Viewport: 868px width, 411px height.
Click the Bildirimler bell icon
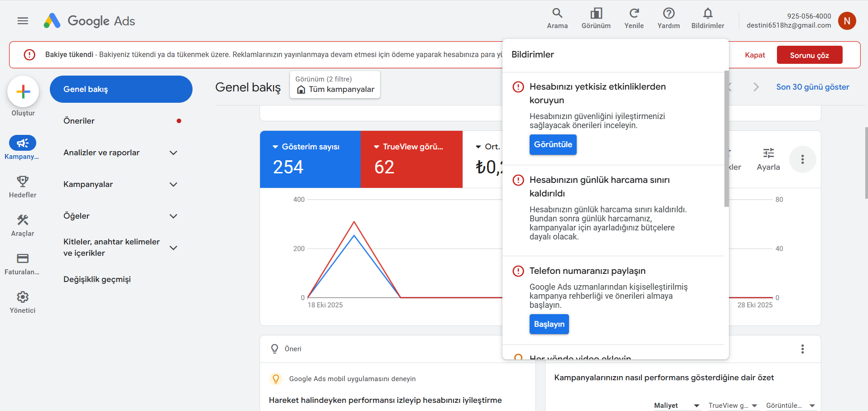click(x=708, y=14)
